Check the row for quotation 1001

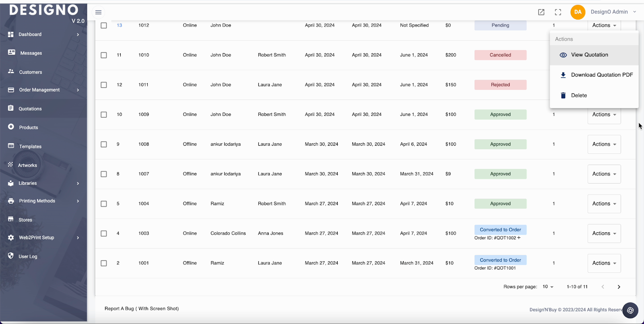104,263
